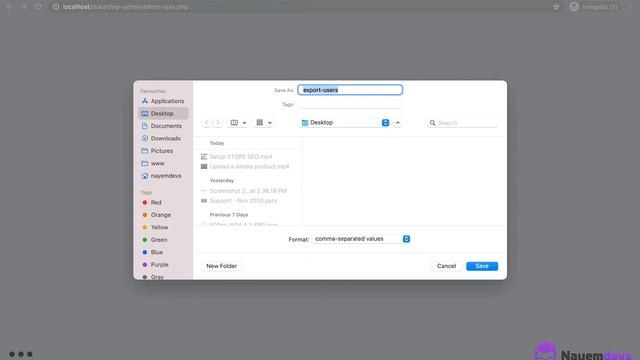Open nayemdevs home folder in the sidebar
The height and width of the screenshot is (360, 640).
[163, 176]
